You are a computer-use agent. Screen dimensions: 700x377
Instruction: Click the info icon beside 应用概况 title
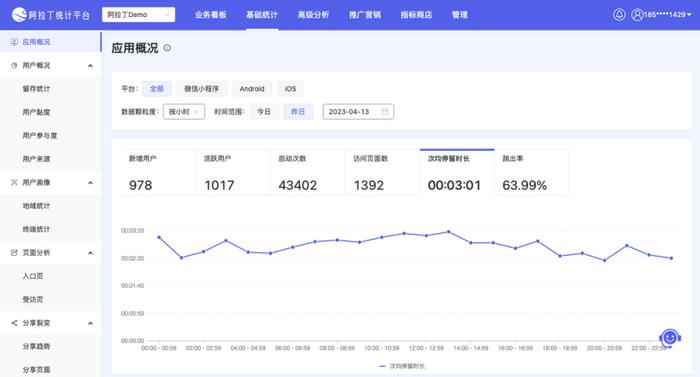pos(167,48)
